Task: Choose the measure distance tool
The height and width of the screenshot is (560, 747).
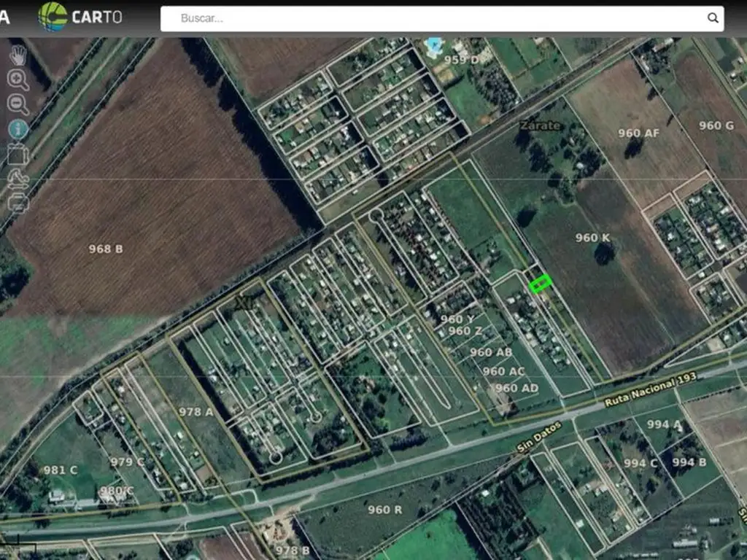Action: click(18, 179)
